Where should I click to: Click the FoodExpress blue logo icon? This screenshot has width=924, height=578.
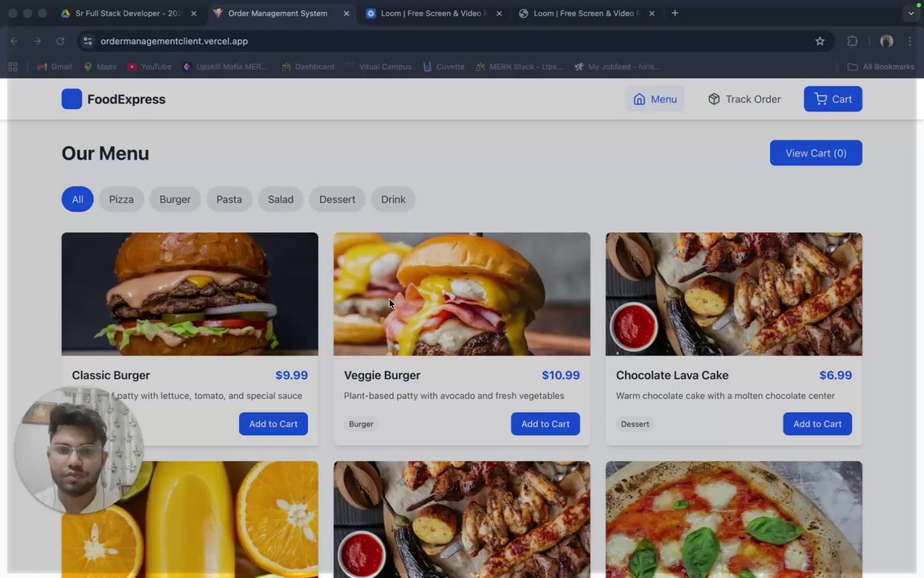click(x=71, y=99)
